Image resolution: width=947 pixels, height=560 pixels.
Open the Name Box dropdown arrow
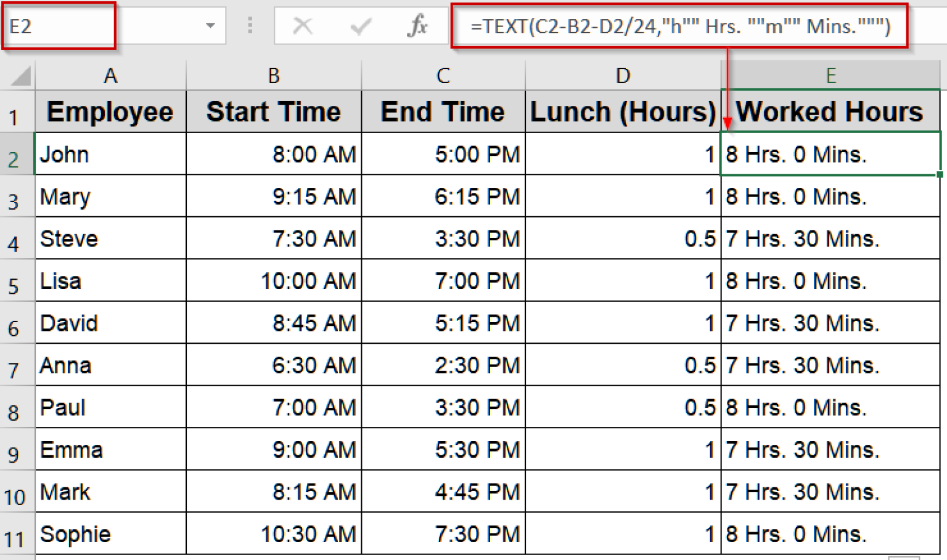tap(210, 26)
